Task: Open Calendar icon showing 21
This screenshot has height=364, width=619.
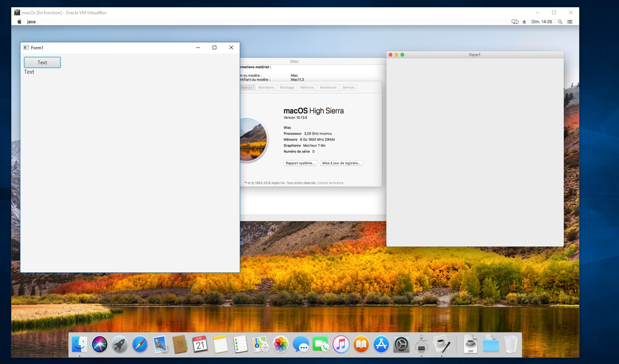Action: 200,344
